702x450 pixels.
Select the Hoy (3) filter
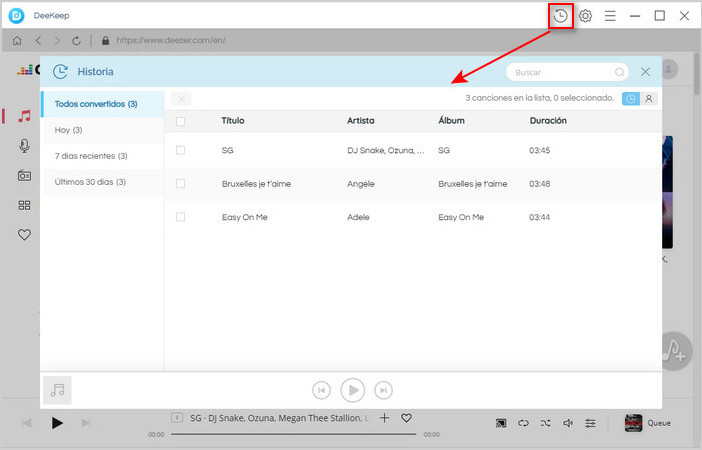[103, 130]
